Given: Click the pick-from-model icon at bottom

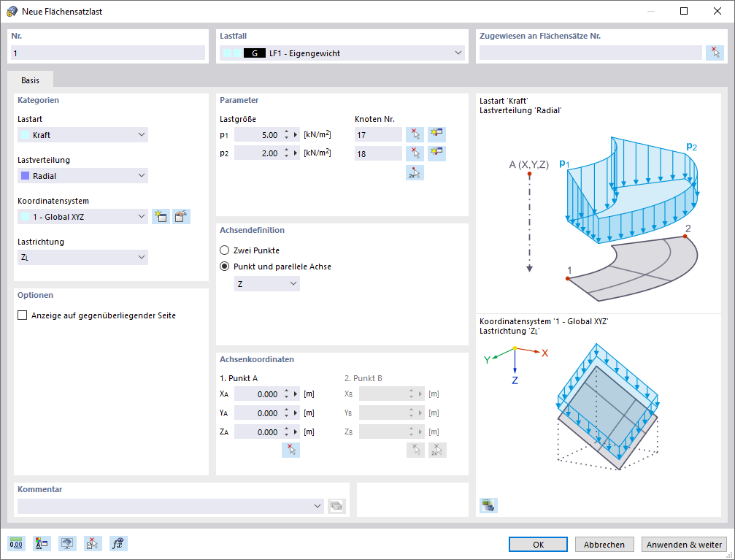Looking at the screenshot, I should point(93,544).
